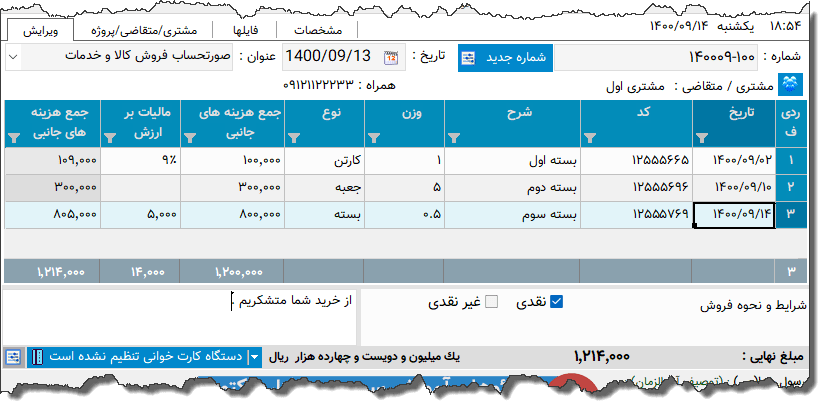Click the از خرید شما متشکریم notes text box
The width and height of the screenshot is (818, 401).
(180, 315)
